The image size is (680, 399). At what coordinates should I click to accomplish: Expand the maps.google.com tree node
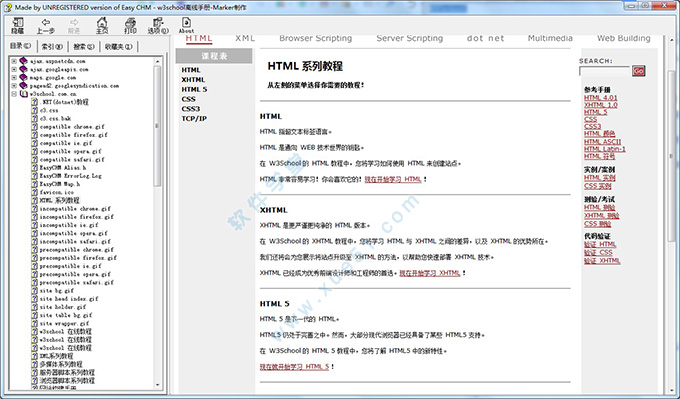tap(14, 78)
